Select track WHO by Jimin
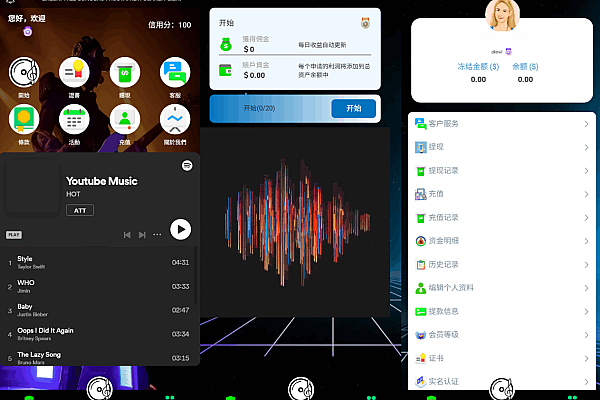 [99, 286]
